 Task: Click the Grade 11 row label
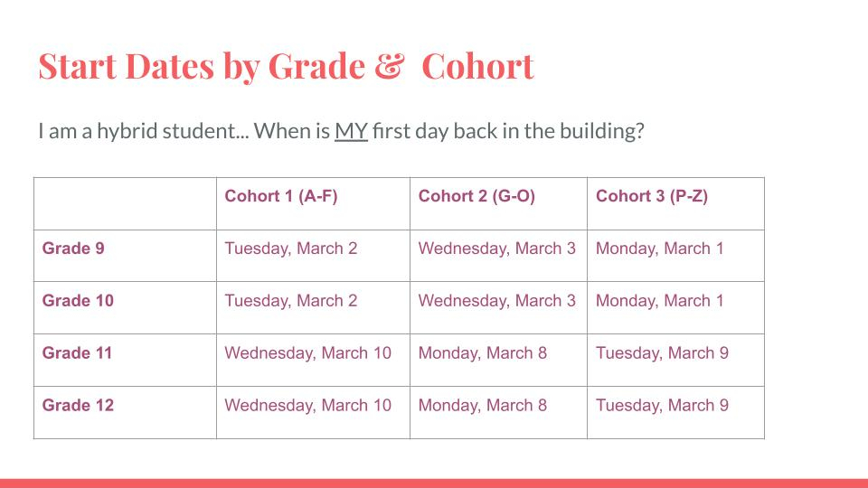pyautogui.click(x=77, y=353)
